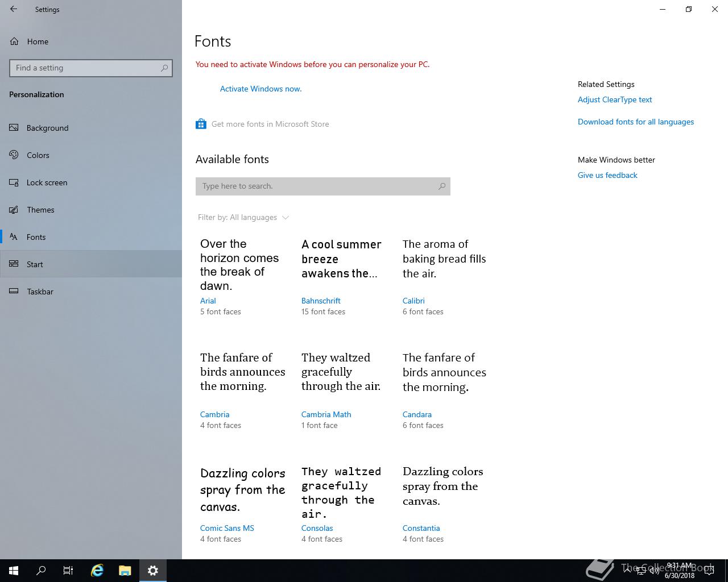Click the Themes brush icon
Image resolution: width=728 pixels, height=582 pixels.
tap(14, 210)
